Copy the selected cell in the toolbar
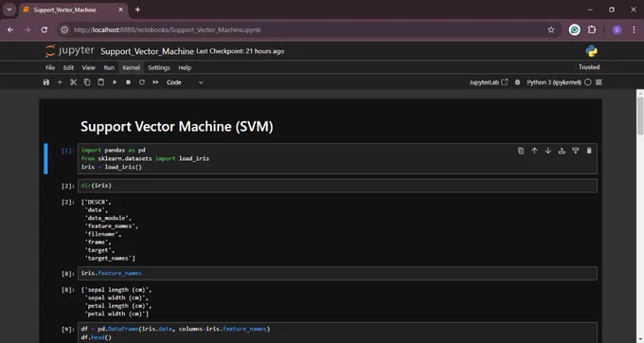This screenshot has height=343, width=644. [x=87, y=82]
